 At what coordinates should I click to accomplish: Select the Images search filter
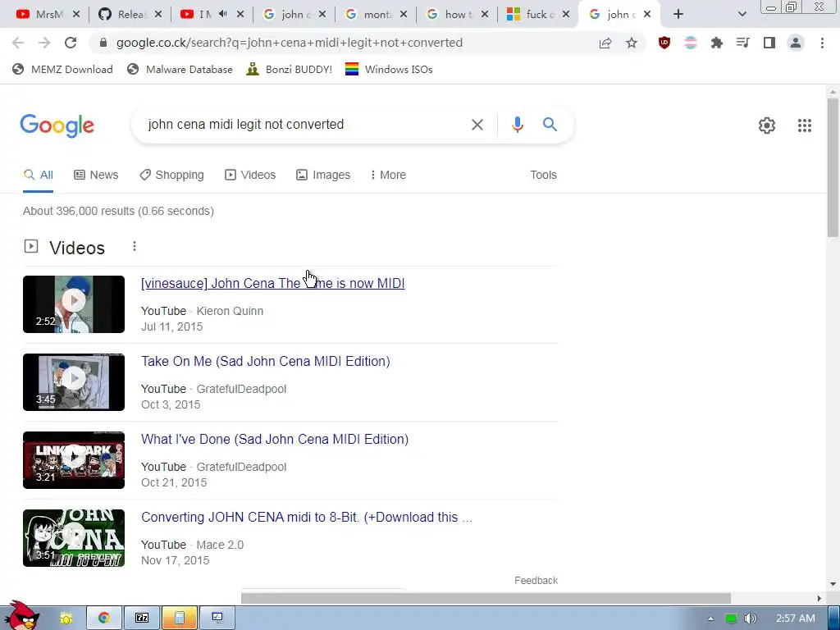[x=323, y=175]
